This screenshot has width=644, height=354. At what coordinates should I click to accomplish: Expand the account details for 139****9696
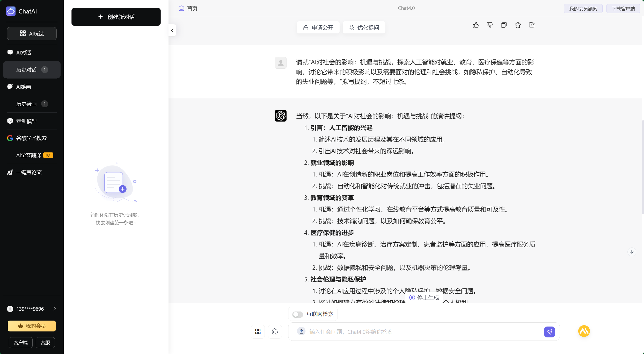point(54,309)
